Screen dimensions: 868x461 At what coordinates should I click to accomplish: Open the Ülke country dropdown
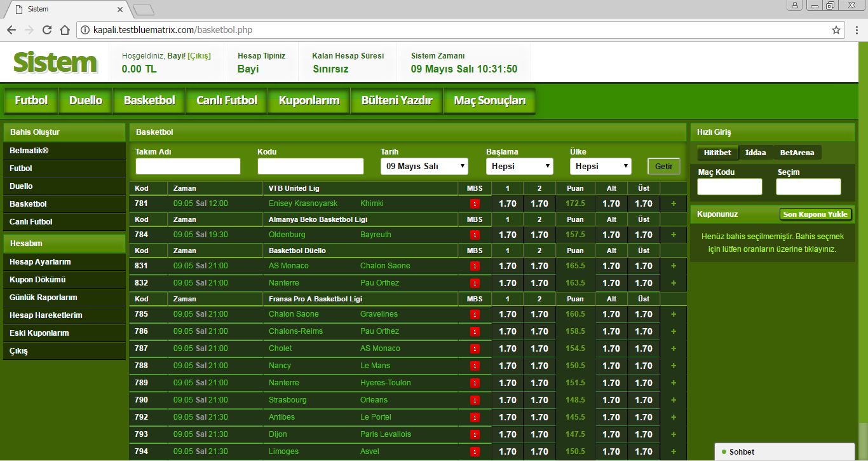(x=600, y=166)
